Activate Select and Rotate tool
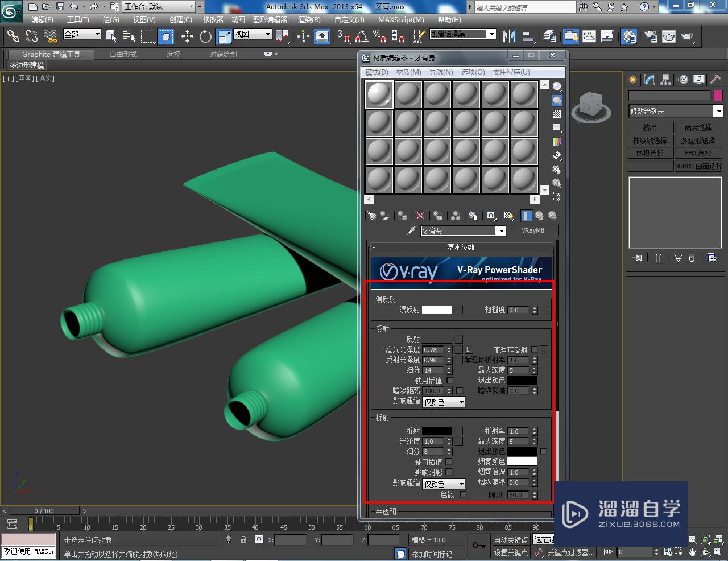The height and width of the screenshot is (561, 728). [x=205, y=36]
